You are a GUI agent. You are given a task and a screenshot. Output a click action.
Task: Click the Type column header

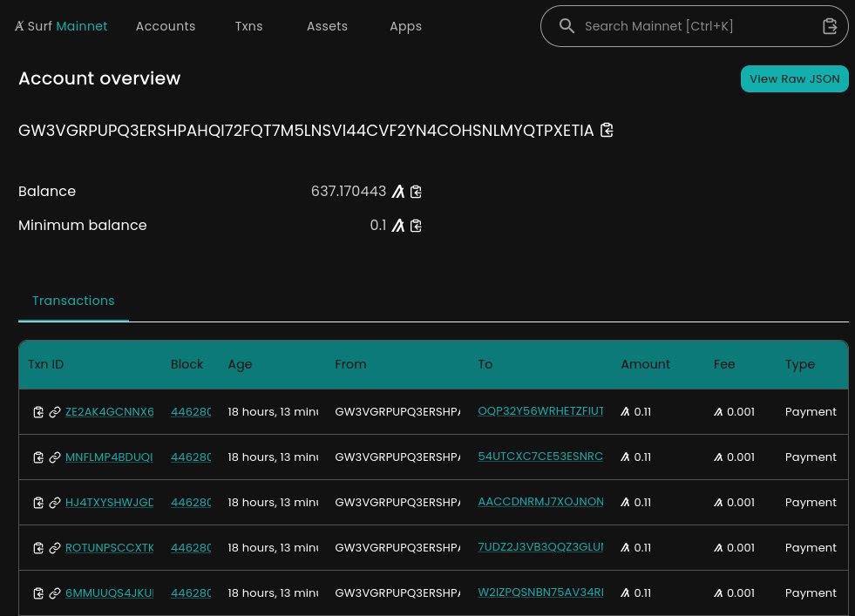(800, 364)
